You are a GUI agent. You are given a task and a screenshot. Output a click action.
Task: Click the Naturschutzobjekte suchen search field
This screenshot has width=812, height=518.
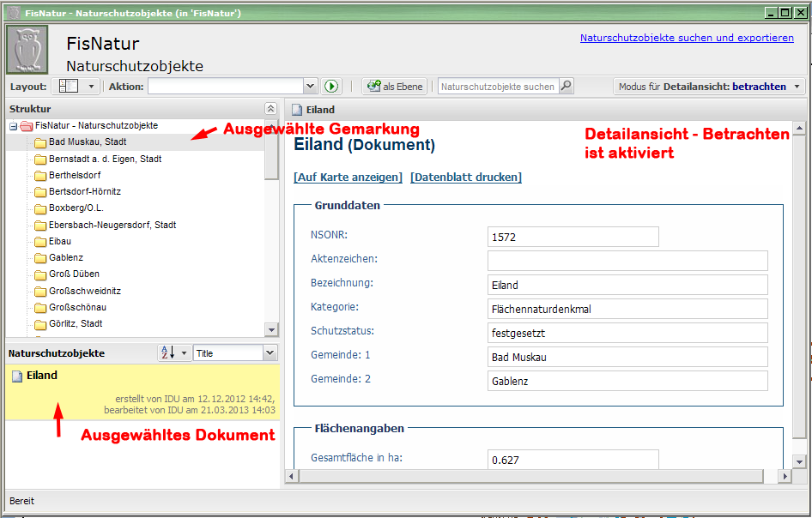(498, 87)
